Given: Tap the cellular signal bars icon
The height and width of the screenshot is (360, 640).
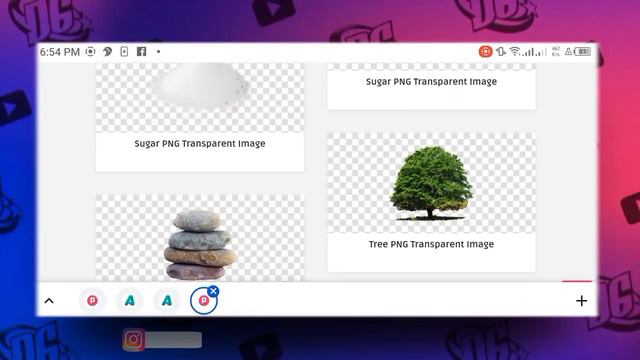Looking at the screenshot, I should click(534, 52).
